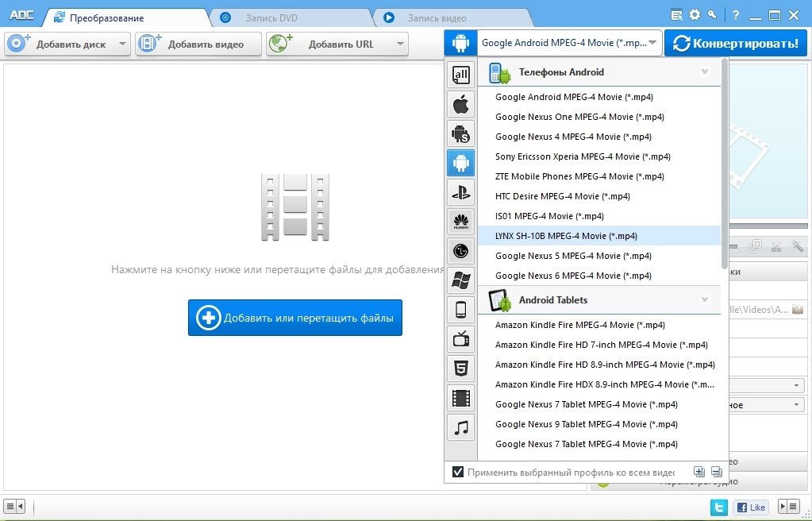Select Google Nexus 5 MPEG-4 Movie profile
812x521 pixels.
(599, 256)
